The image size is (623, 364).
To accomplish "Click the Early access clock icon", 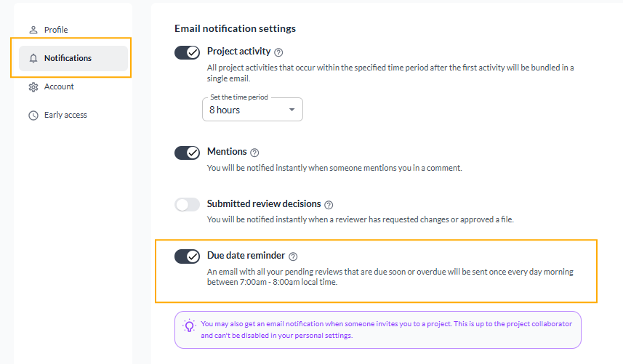I will click(33, 116).
